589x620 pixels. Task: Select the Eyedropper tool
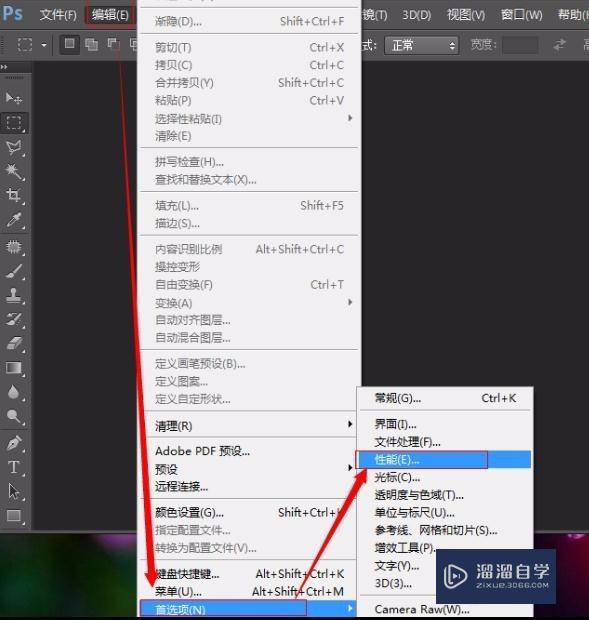click(14, 220)
